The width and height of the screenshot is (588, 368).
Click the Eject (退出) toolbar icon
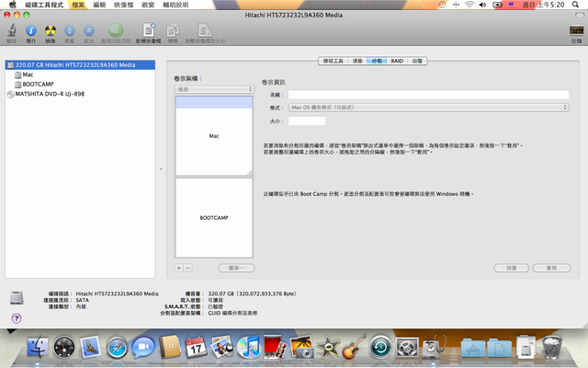click(89, 30)
